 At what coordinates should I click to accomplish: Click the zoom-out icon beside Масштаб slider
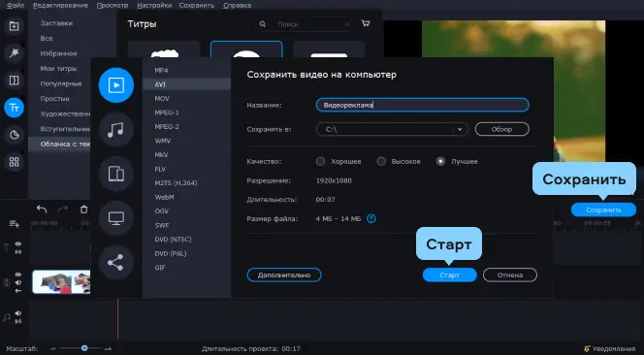(52, 349)
